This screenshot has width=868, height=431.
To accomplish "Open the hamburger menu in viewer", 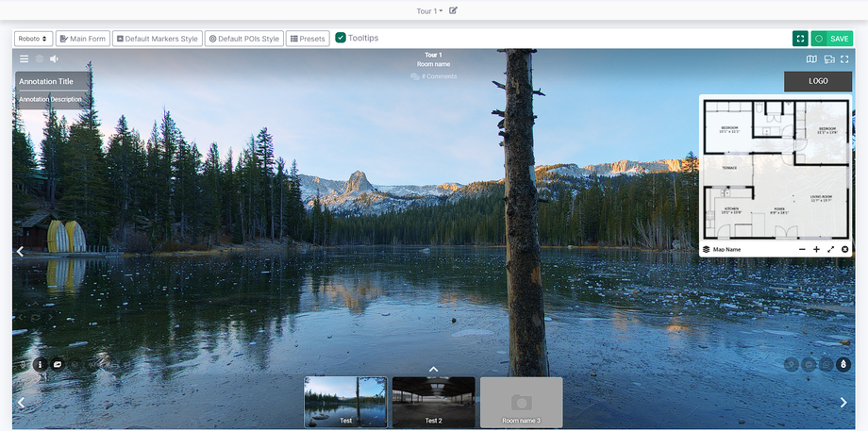I will point(24,58).
